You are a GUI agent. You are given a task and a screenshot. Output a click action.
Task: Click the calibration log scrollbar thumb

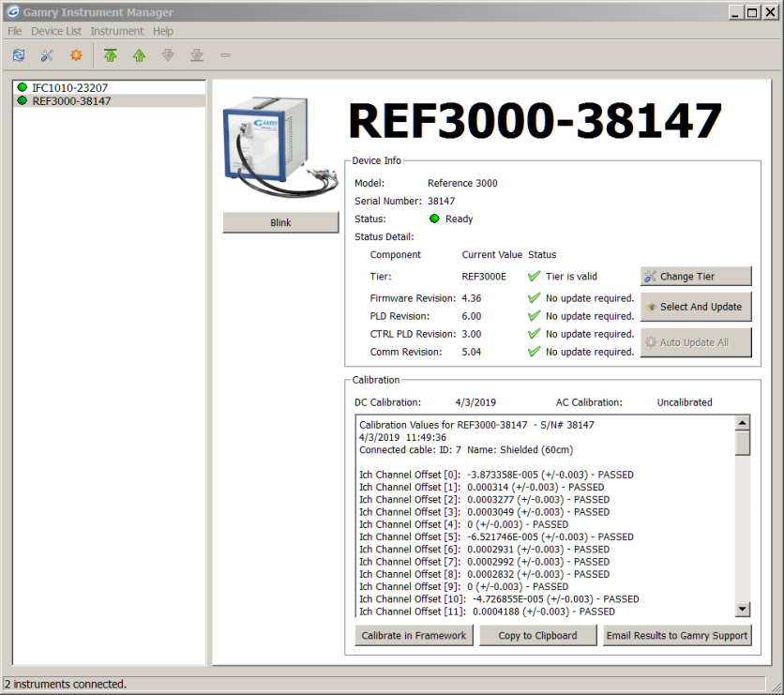pyautogui.click(x=743, y=443)
